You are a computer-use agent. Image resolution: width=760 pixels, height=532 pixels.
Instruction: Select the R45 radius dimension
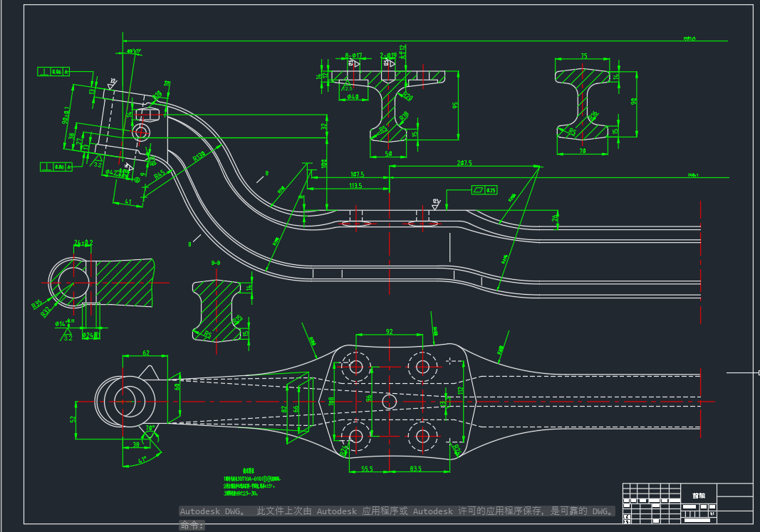(x=160, y=175)
